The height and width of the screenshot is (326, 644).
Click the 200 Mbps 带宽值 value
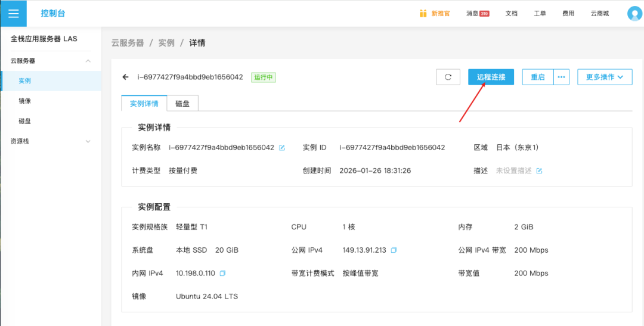coord(531,273)
